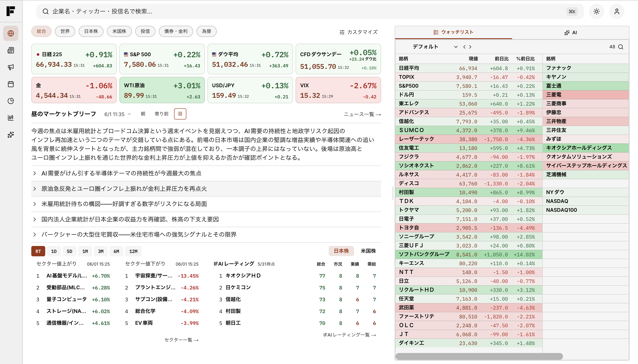The image size is (638, 364).
Task: Select the RT period tab
Action: tap(38, 251)
